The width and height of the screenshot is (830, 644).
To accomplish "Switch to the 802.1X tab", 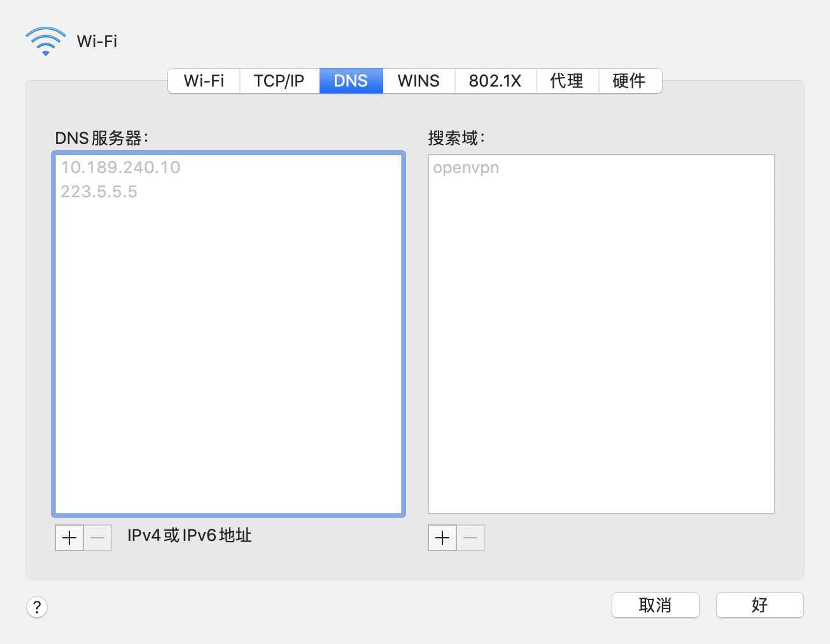I will [495, 81].
